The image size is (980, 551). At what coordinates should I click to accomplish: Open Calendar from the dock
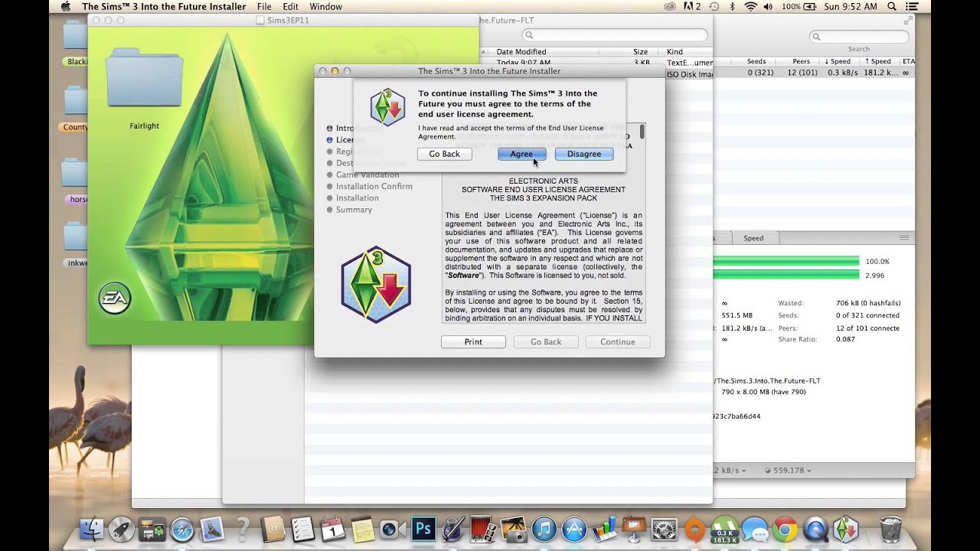333,530
